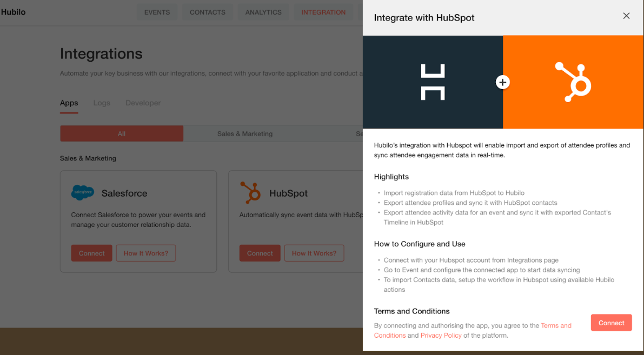Close the Integrate with HubSpot panel
This screenshot has height=355, width=644.
tap(626, 16)
